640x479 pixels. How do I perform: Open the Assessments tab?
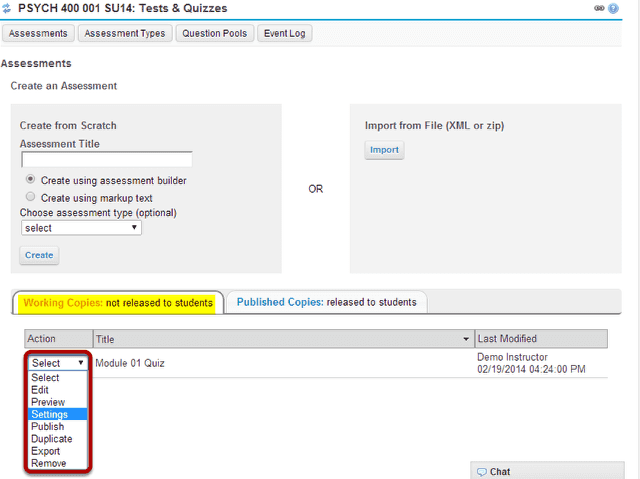point(38,33)
